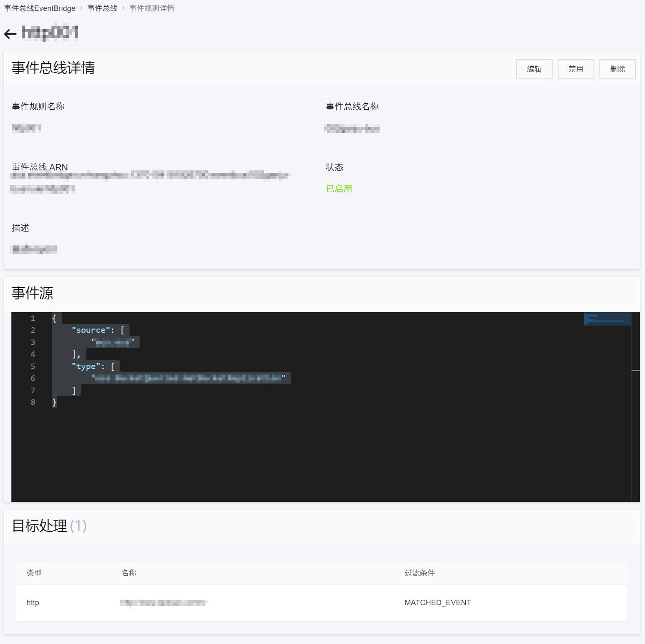This screenshot has height=644, width=645.
Task: Click the 名称 column header
Action: (129, 573)
